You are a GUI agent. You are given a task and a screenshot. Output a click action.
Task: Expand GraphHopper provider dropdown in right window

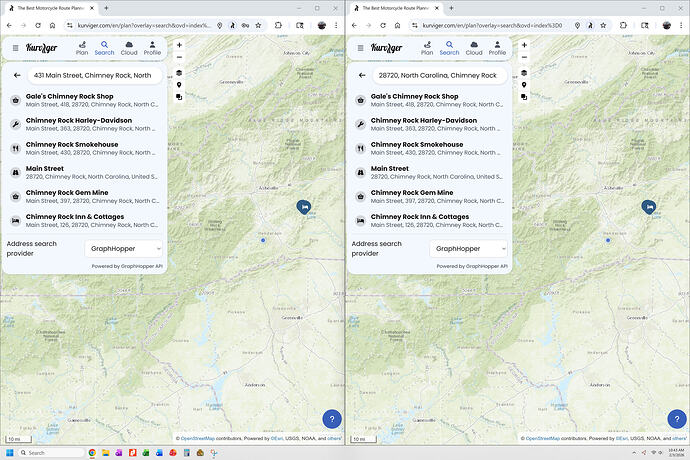tap(468, 247)
